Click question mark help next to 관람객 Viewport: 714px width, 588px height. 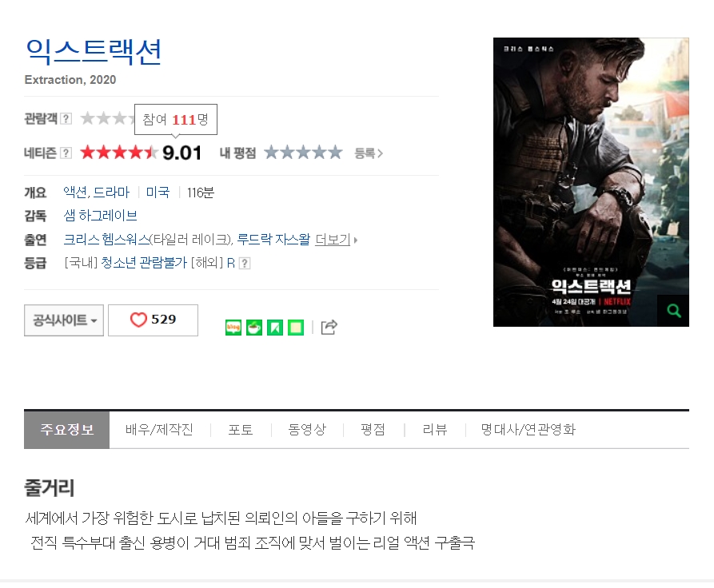pos(66,119)
